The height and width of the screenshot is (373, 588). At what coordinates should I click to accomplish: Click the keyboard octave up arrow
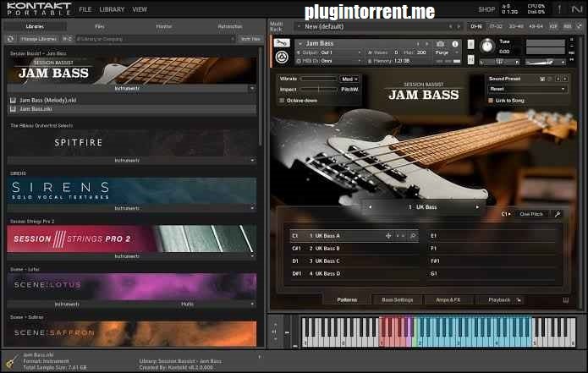275,324
